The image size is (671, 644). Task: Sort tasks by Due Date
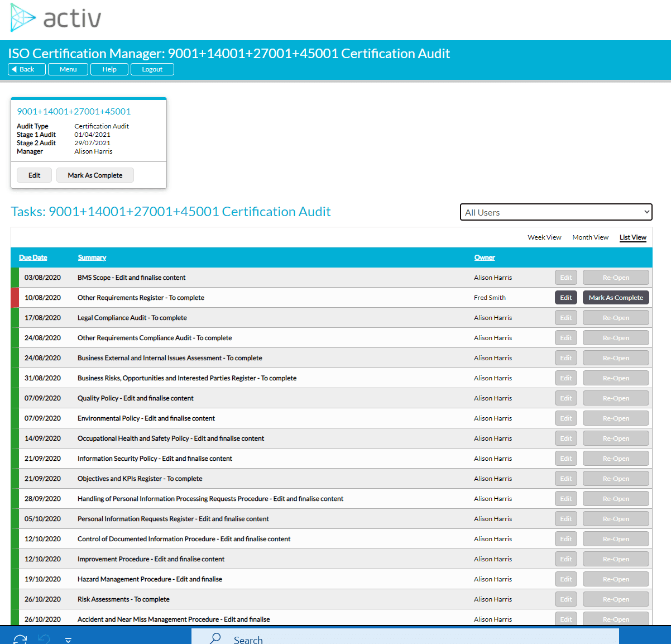(x=33, y=257)
